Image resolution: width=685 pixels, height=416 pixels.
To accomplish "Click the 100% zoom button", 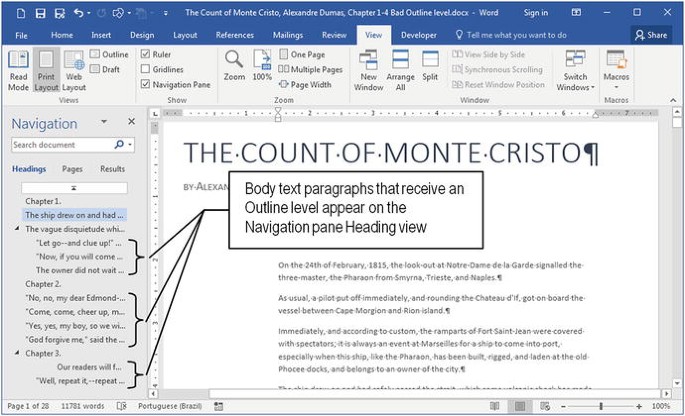I will (x=262, y=66).
